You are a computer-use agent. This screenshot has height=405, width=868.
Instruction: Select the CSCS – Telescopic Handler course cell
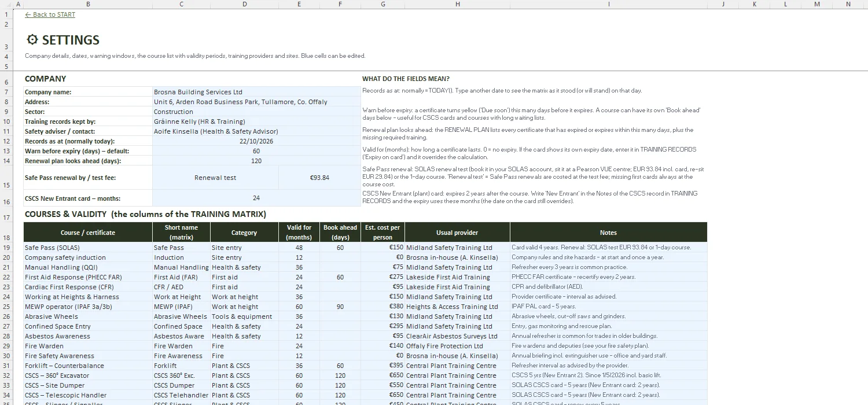coord(88,395)
